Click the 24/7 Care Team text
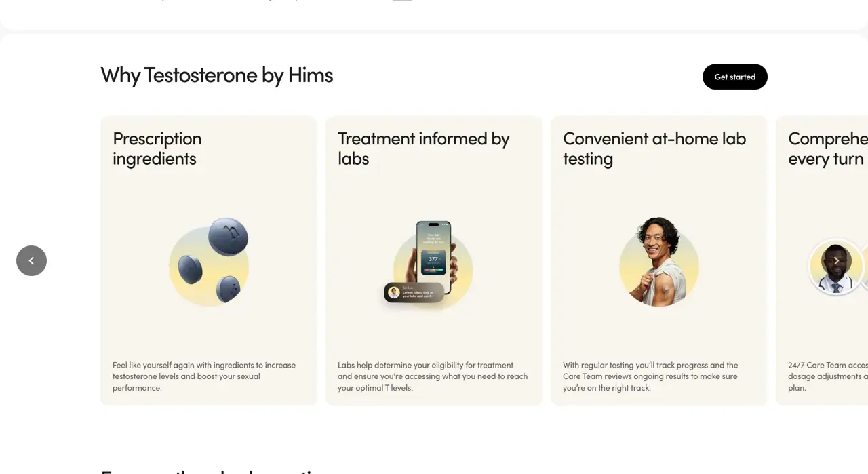The height and width of the screenshot is (474, 868). click(827, 366)
